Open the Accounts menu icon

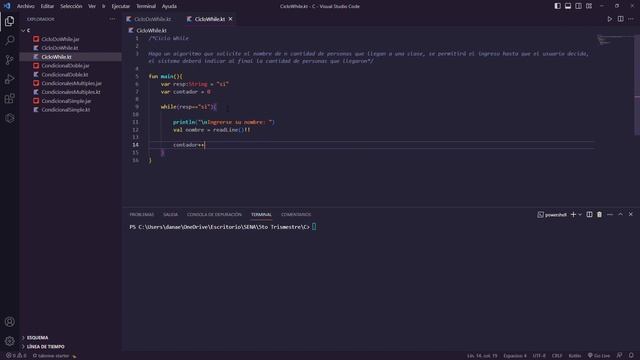coord(9,322)
